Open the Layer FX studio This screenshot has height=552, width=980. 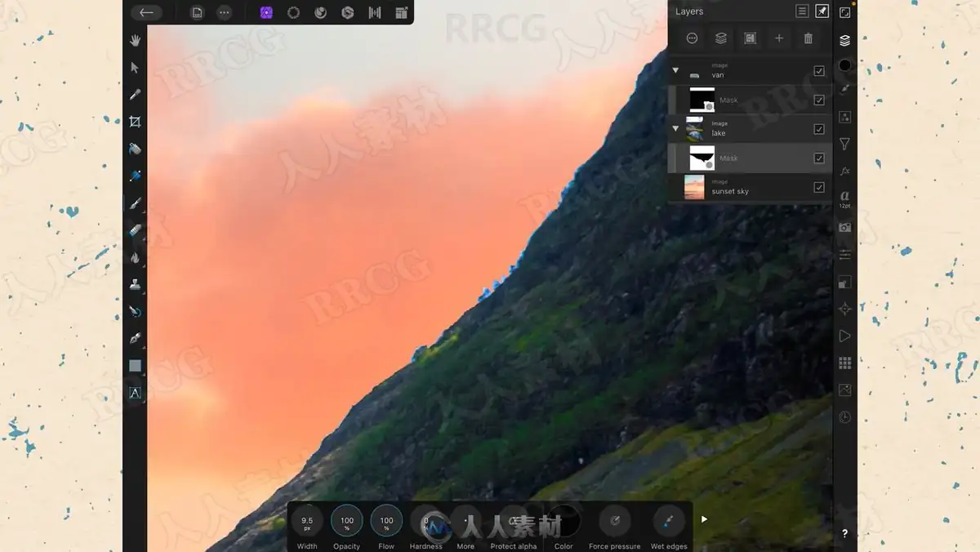tap(845, 171)
